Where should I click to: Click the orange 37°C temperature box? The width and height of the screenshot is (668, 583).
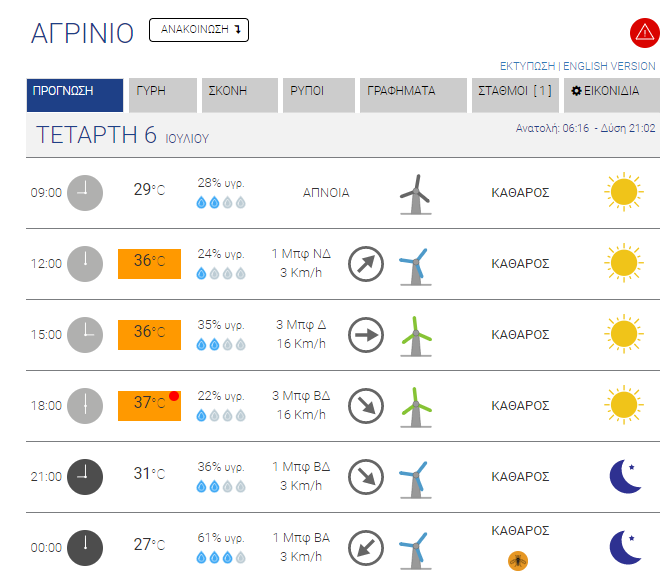149,405
